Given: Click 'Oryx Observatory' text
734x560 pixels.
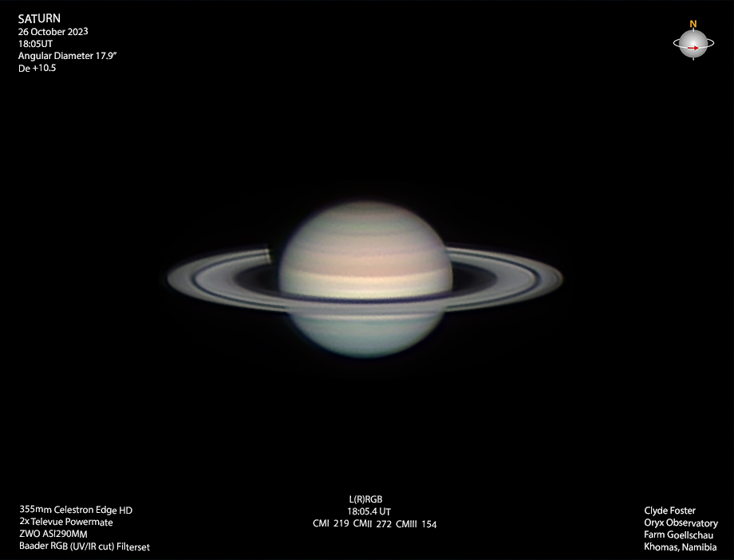Looking at the screenshot, I should pos(681,523).
